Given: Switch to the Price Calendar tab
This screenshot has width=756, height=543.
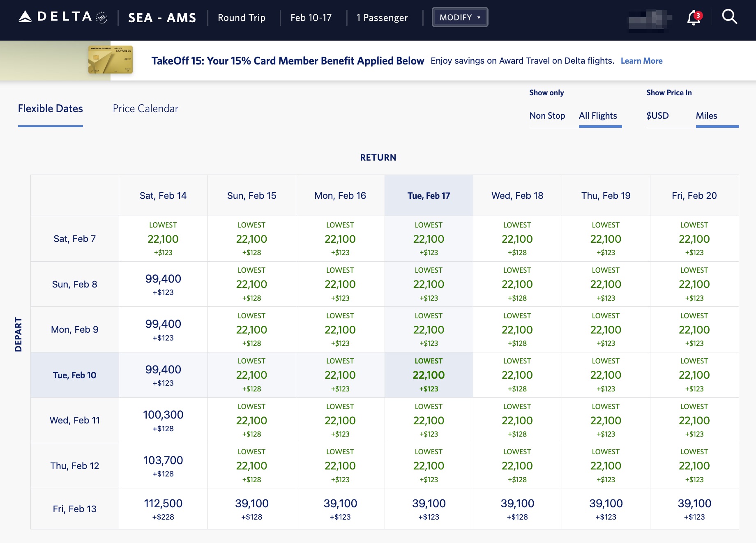Looking at the screenshot, I should (x=145, y=108).
